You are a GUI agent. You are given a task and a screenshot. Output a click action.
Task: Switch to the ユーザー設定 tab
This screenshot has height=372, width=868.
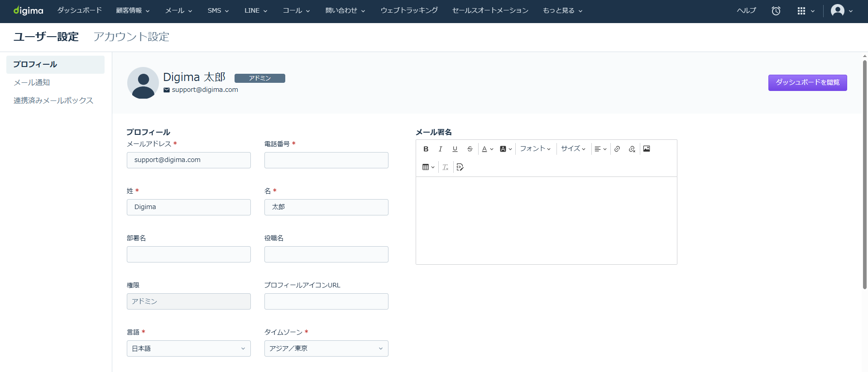click(46, 37)
